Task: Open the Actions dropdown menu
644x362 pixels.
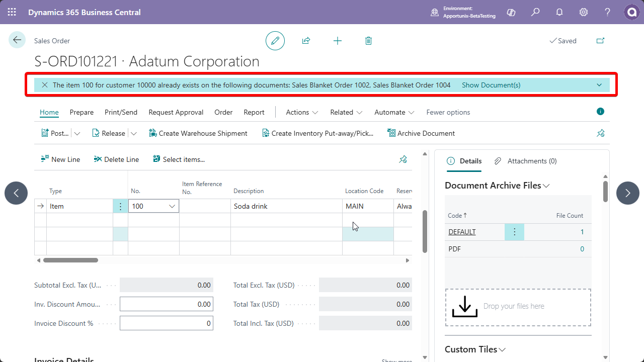Action: coord(302,112)
